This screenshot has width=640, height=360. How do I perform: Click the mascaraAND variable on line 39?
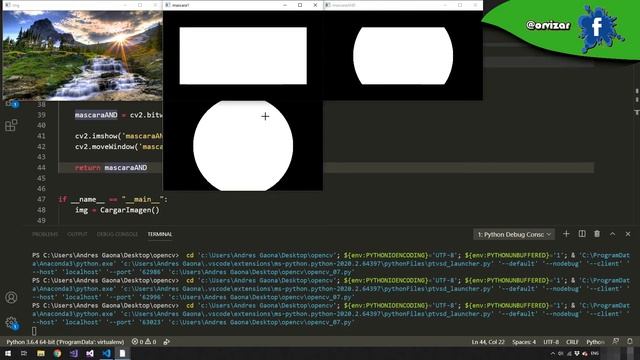tap(96, 115)
